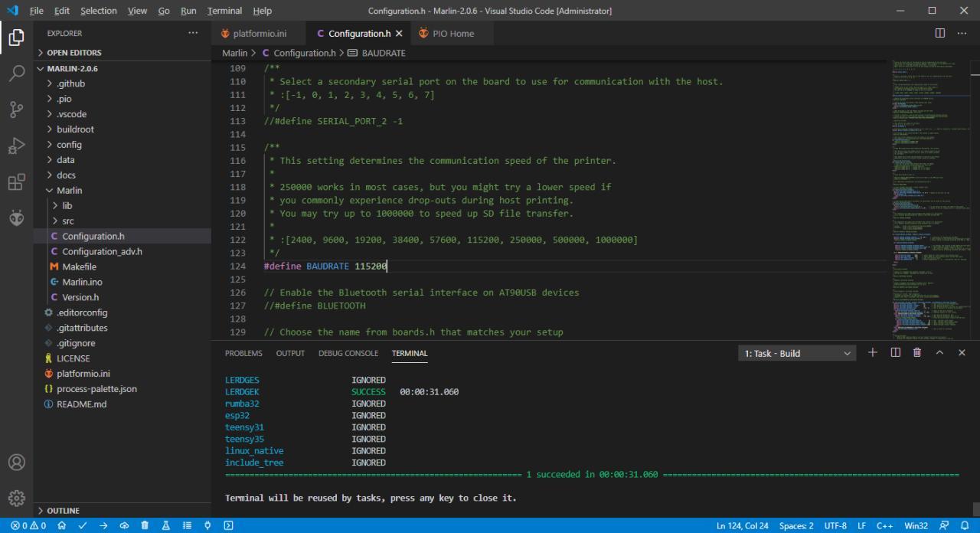The height and width of the screenshot is (533, 980).
Task: Expand the OPEN EDITORS section
Action: point(122,53)
